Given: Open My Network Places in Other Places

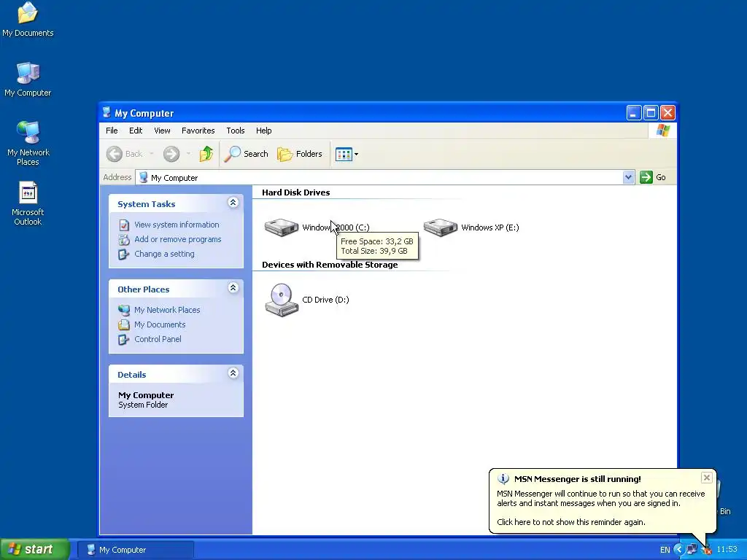Looking at the screenshot, I should pyautogui.click(x=167, y=310).
